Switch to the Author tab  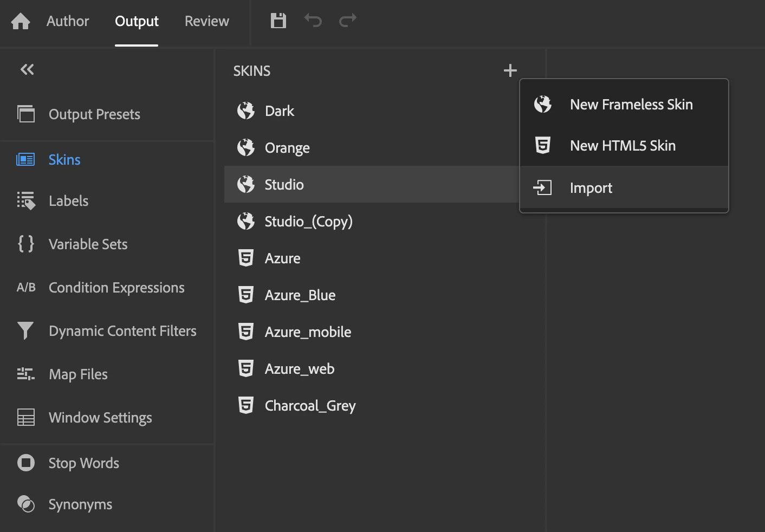[68, 21]
